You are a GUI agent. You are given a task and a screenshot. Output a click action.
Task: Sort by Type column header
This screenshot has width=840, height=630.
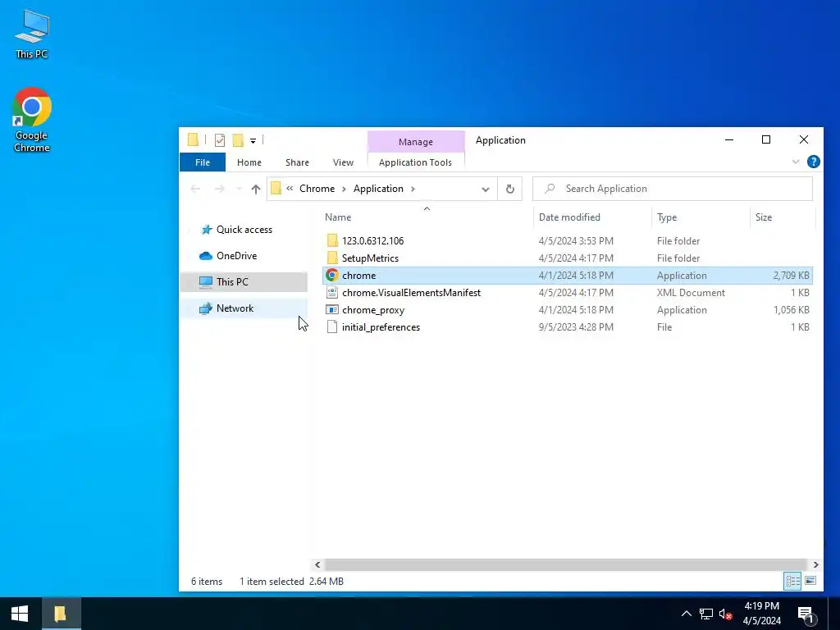tap(701, 217)
